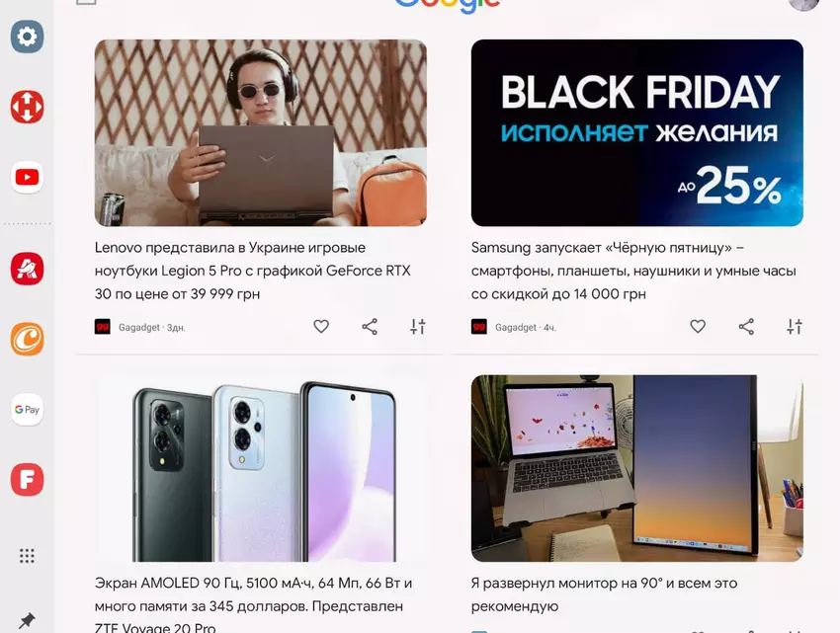Viewport: 840px width, 633px height.
Task: Like the Samsung Black Friday article
Action: coord(698,326)
